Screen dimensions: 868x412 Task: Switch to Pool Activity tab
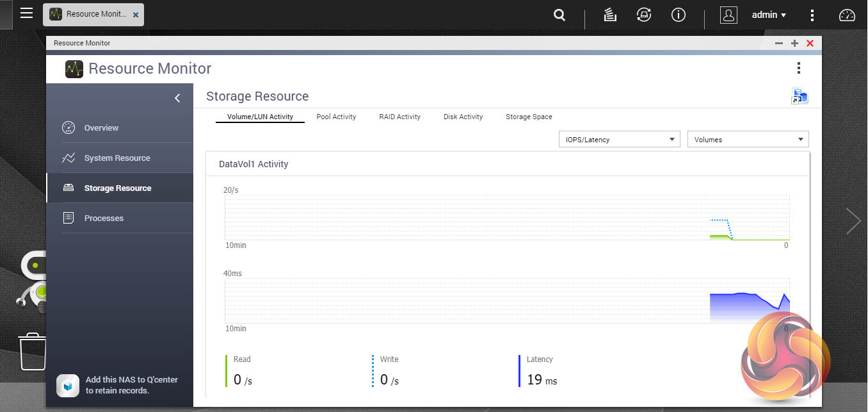(336, 117)
